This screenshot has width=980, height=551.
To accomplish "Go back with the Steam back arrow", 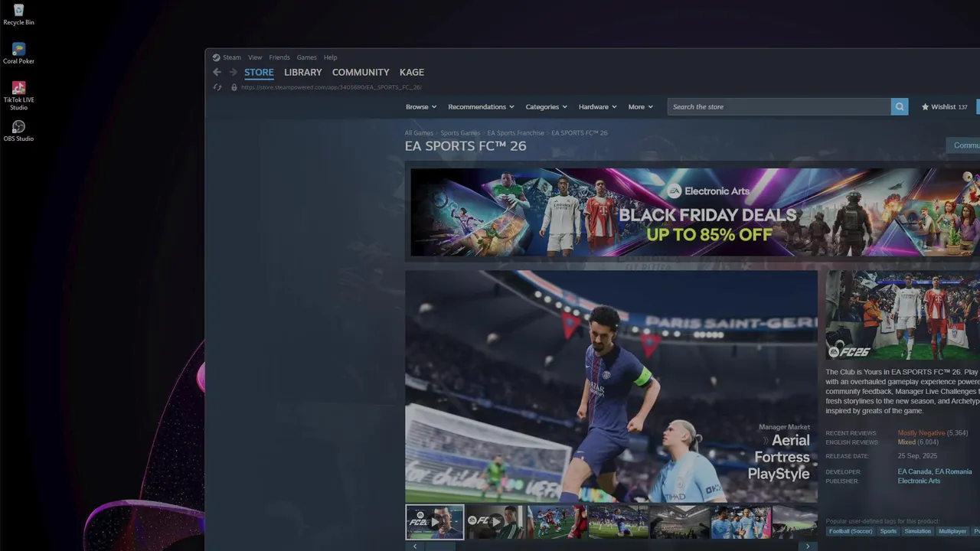I will coord(217,72).
